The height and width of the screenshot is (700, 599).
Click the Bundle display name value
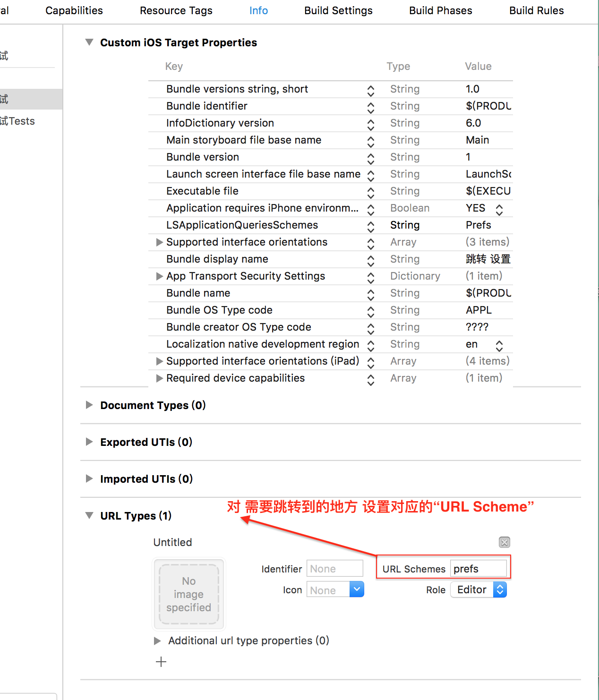tap(488, 259)
